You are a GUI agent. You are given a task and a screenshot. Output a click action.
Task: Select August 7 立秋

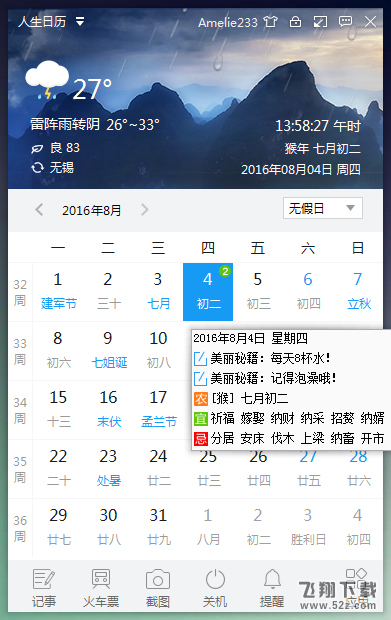(358, 292)
